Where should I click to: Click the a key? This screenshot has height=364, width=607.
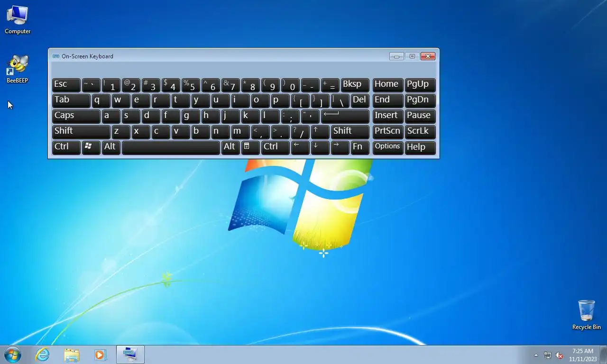tap(111, 116)
